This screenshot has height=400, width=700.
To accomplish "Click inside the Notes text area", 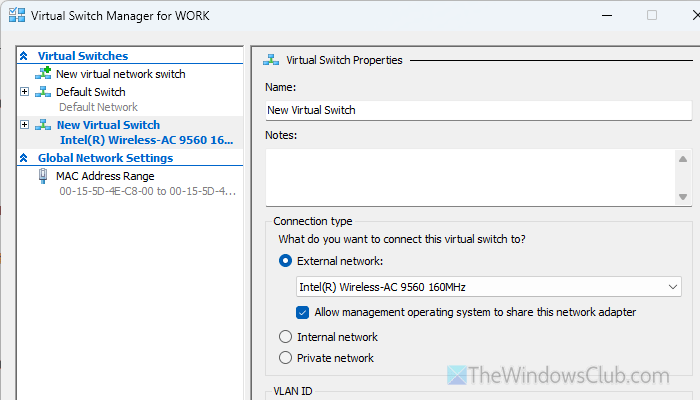I will click(x=471, y=177).
